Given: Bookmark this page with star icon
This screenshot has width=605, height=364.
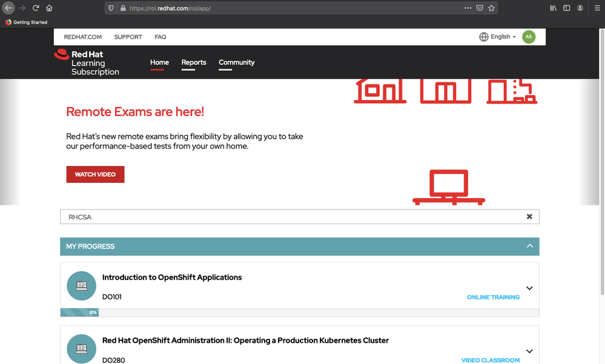Looking at the screenshot, I should pyautogui.click(x=492, y=8).
